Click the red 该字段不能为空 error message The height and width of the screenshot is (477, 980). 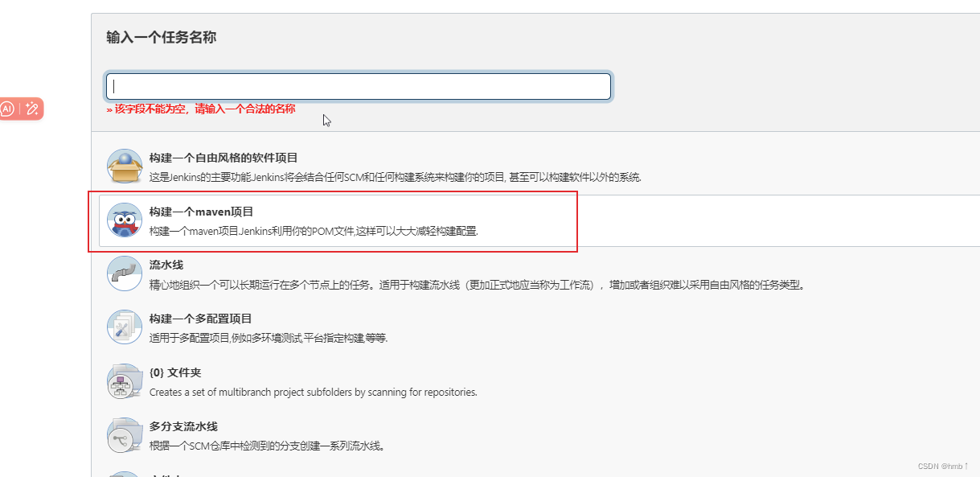201,109
